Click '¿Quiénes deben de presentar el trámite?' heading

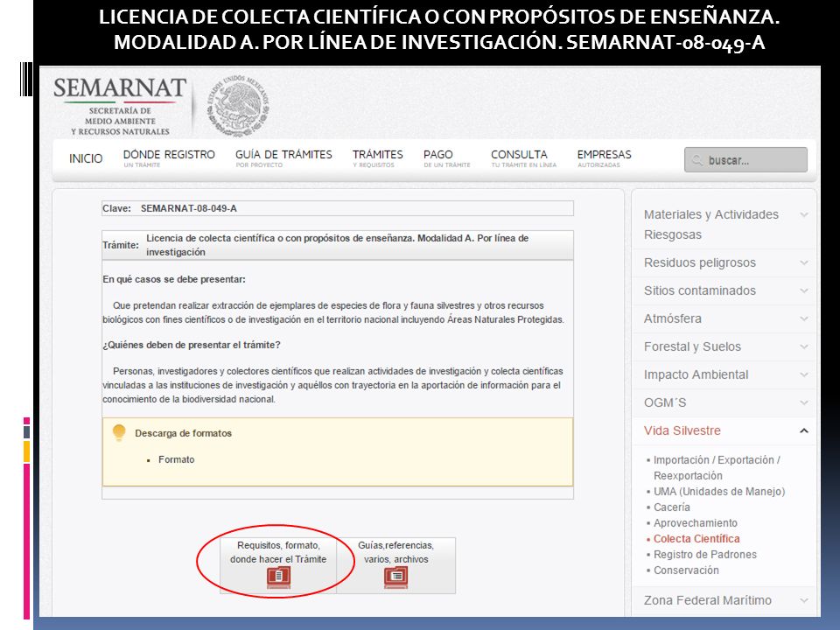(192, 345)
